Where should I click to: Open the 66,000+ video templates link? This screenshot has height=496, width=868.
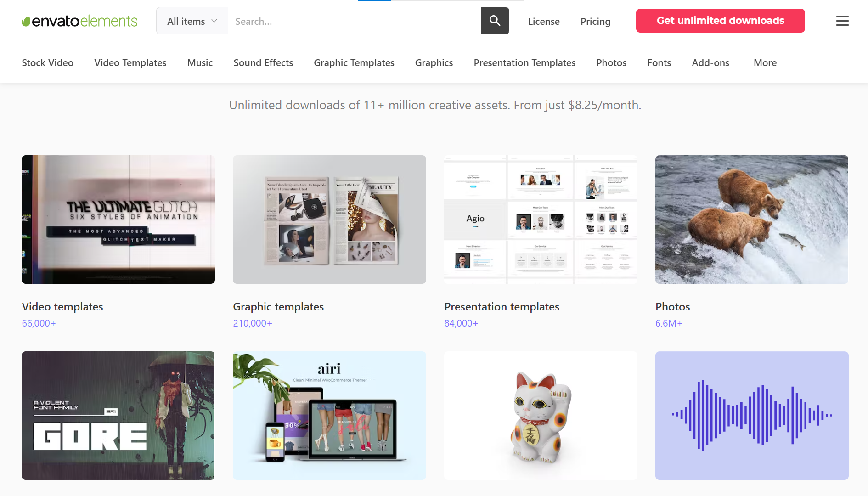[x=39, y=323]
